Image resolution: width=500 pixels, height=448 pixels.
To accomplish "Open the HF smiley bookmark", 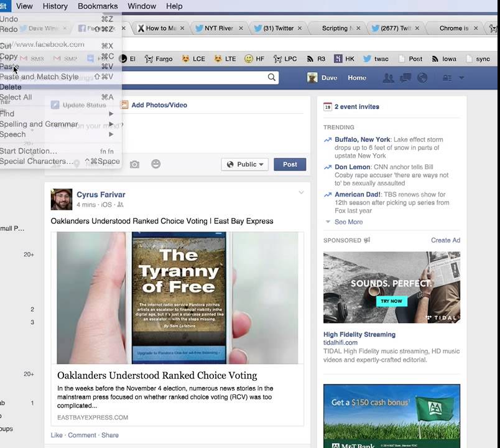I will click(x=254, y=58).
